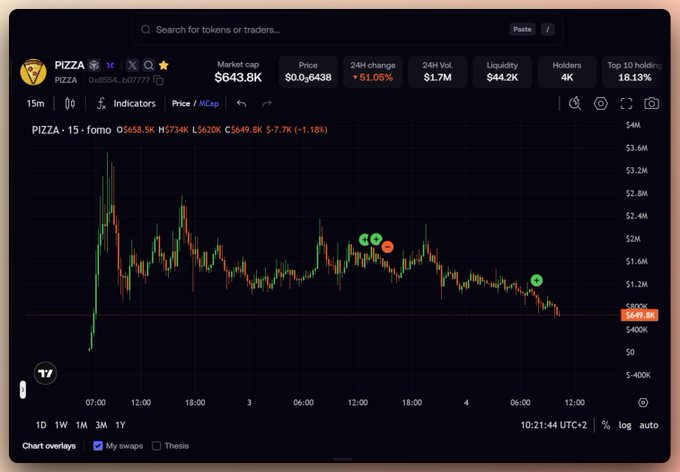Focus the Search for tokens or traders field
The image size is (680, 472).
347,30
